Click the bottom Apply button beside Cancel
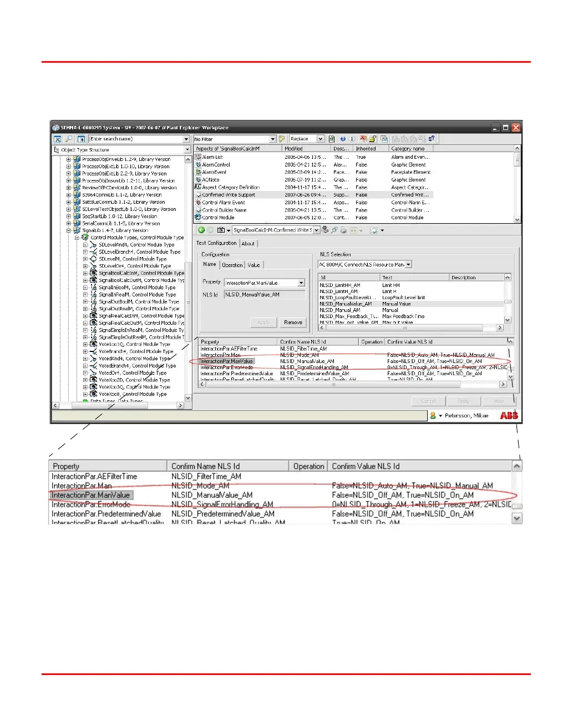 click(463, 401)
